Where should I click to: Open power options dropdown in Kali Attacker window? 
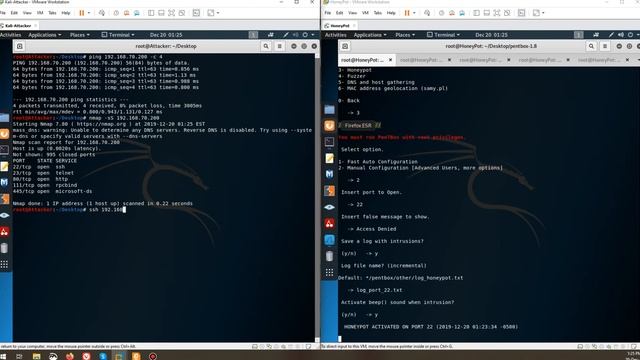coord(89,13)
